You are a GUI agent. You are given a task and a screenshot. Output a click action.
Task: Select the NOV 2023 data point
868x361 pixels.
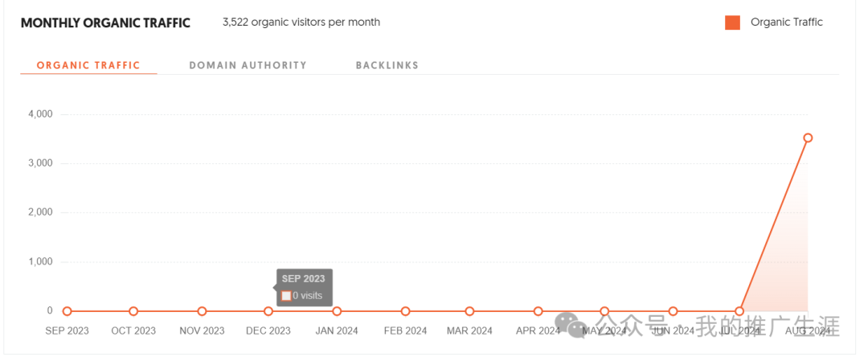pos(202,311)
